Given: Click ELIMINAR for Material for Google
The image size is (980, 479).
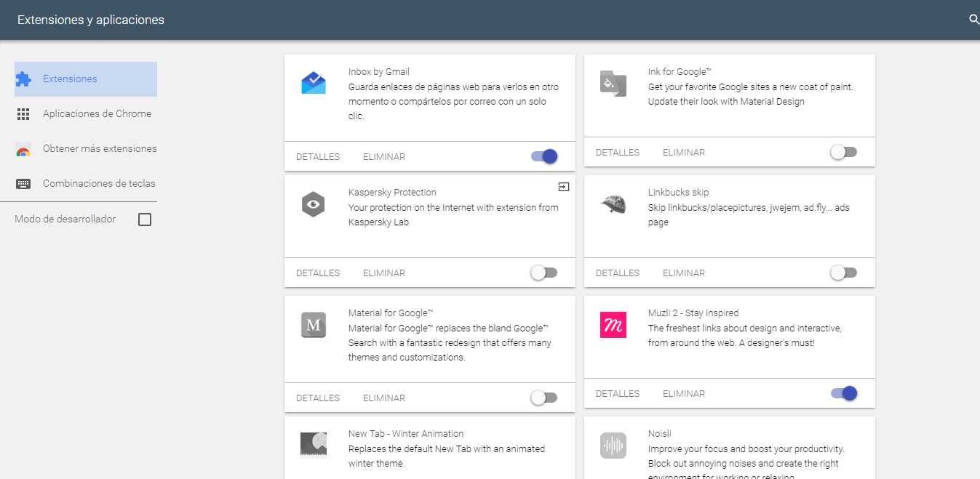Looking at the screenshot, I should (x=384, y=398).
